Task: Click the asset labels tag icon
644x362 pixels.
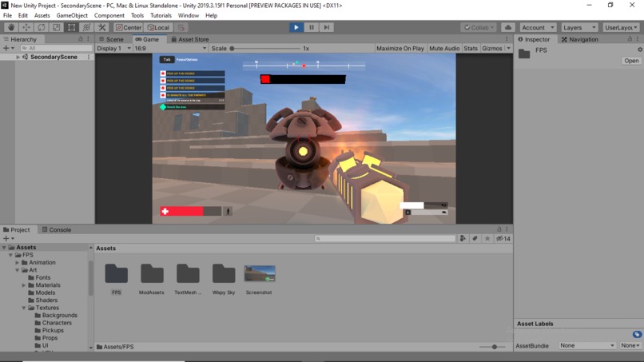Action: point(637,334)
